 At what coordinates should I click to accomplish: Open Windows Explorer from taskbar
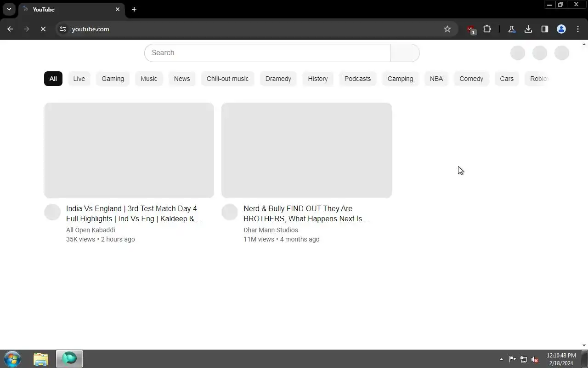click(41, 359)
